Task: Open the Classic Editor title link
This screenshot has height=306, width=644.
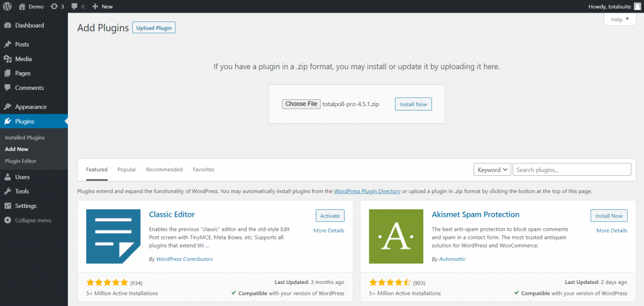Action: tap(172, 214)
